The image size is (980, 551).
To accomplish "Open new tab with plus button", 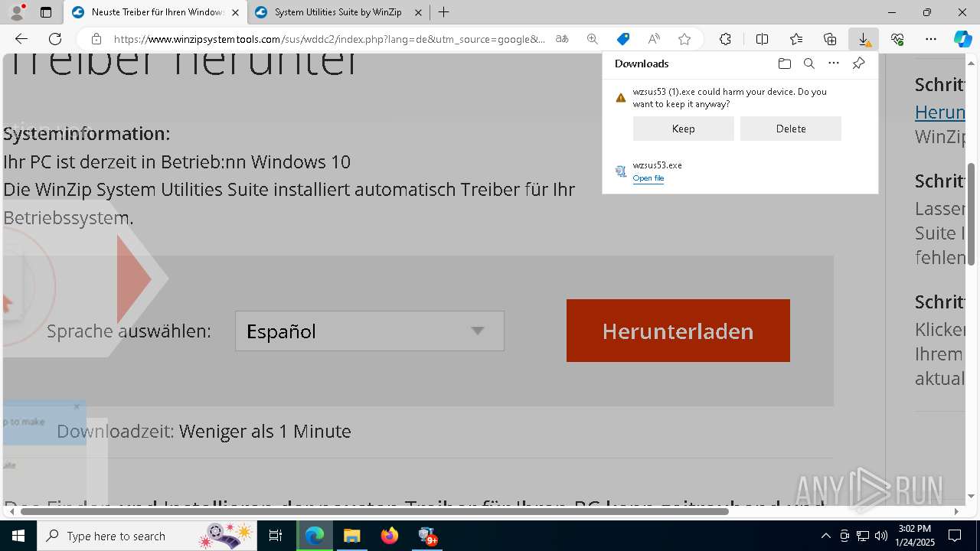I will pyautogui.click(x=443, y=12).
